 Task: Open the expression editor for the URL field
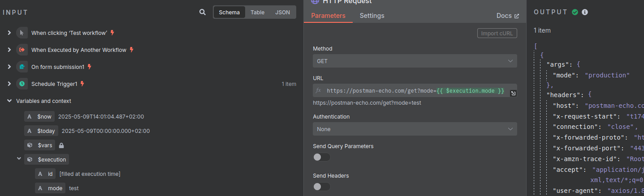tap(513, 93)
